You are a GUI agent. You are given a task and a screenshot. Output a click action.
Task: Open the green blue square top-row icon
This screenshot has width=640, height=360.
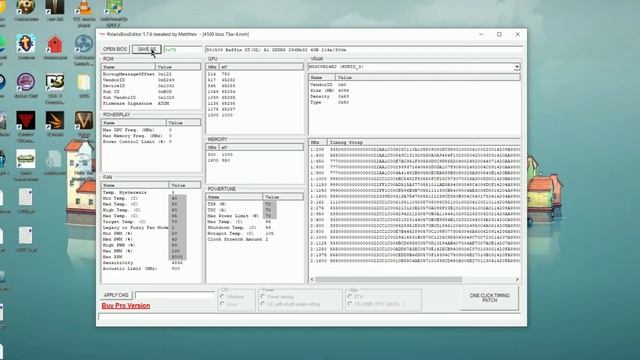coord(113,8)
